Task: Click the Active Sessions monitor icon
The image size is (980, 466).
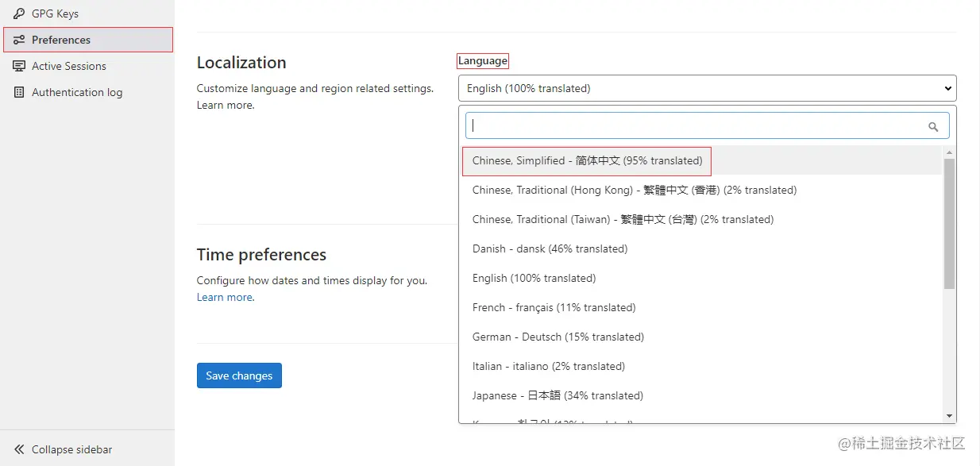Action: [x=19, y=66]
